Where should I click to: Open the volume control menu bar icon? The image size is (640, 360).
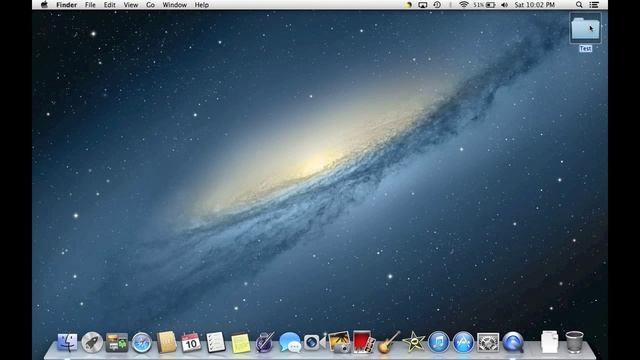[504, 5]
